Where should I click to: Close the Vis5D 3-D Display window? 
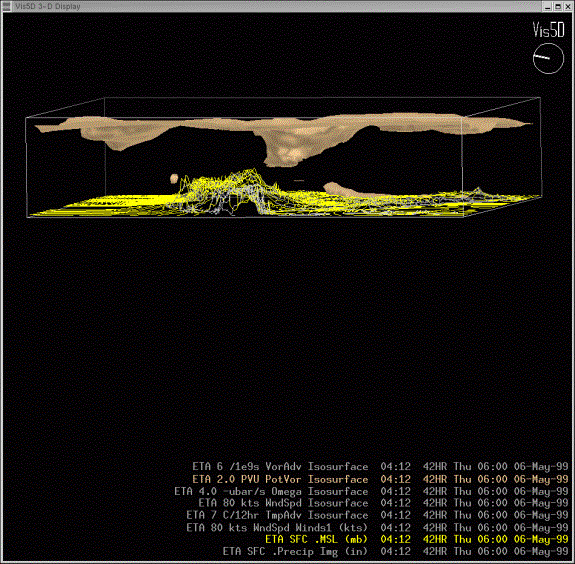click(x=567, y=7)
